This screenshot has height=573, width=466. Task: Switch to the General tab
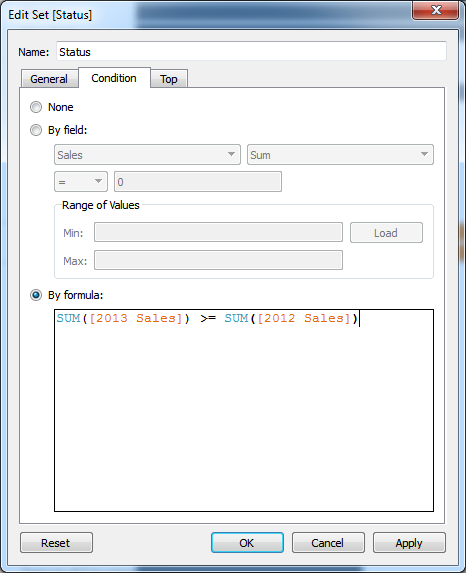pyautogui.click(x=49, y=79)
